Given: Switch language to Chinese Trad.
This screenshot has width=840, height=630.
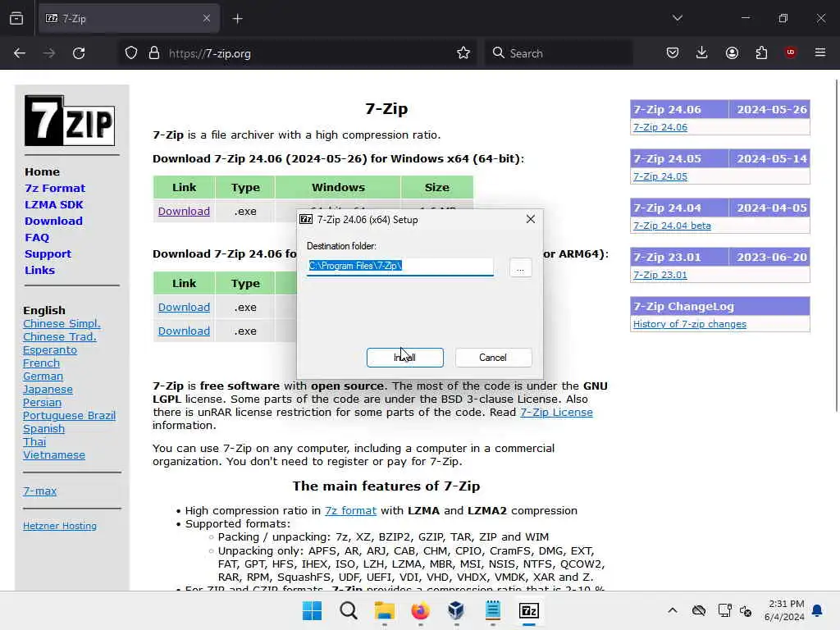Looking at the screenshot, I should [59, 336].
